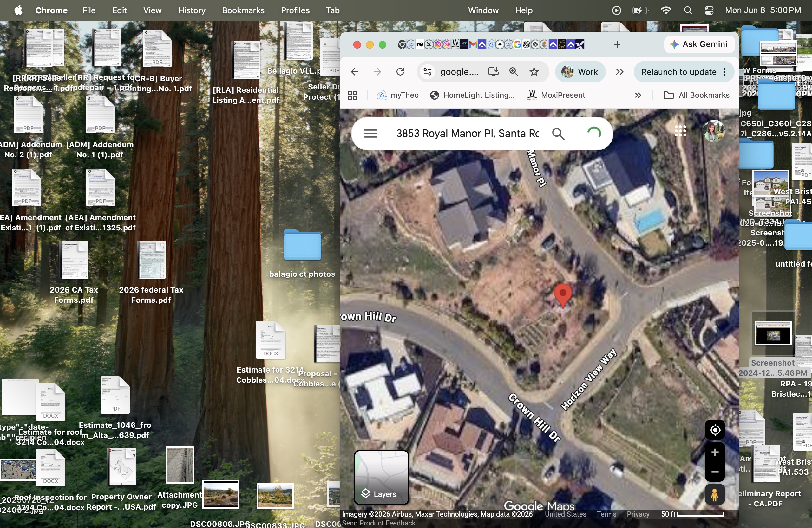Select 2026 CA Tax Forms.pdf on desktop
Screen dimensions: 812x528
[x=74, y=273]
